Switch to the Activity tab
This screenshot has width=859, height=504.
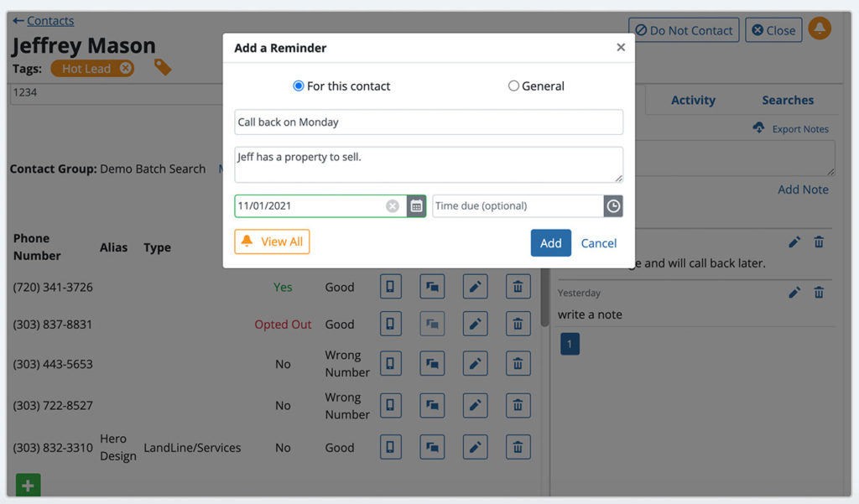[x=693, y=100]
